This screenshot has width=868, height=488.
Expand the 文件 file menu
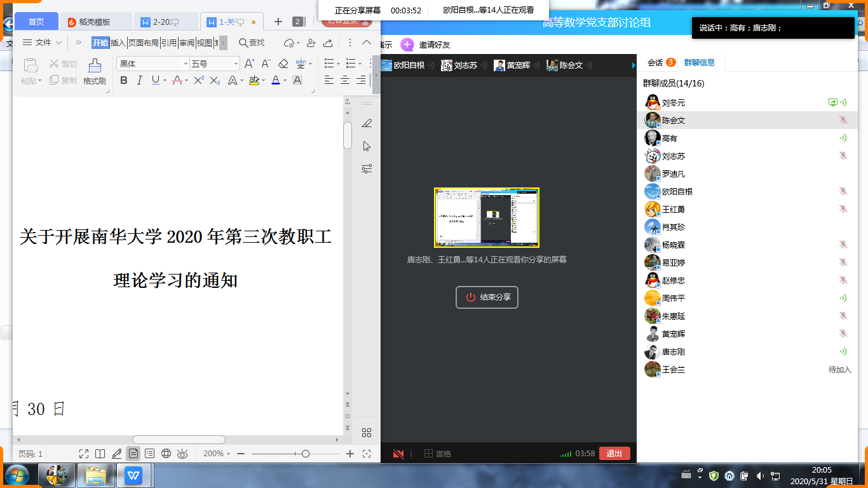pos(43,43)
